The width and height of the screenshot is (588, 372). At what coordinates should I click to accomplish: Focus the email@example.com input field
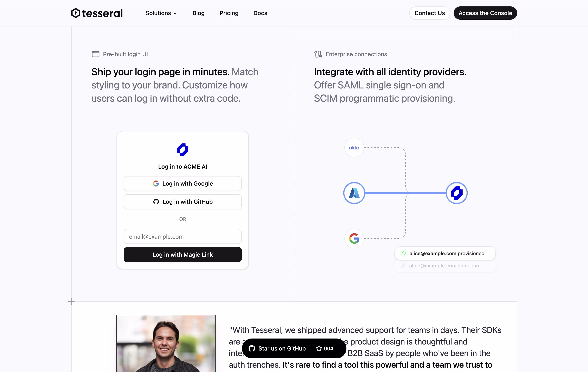click(x=182, y=236)
